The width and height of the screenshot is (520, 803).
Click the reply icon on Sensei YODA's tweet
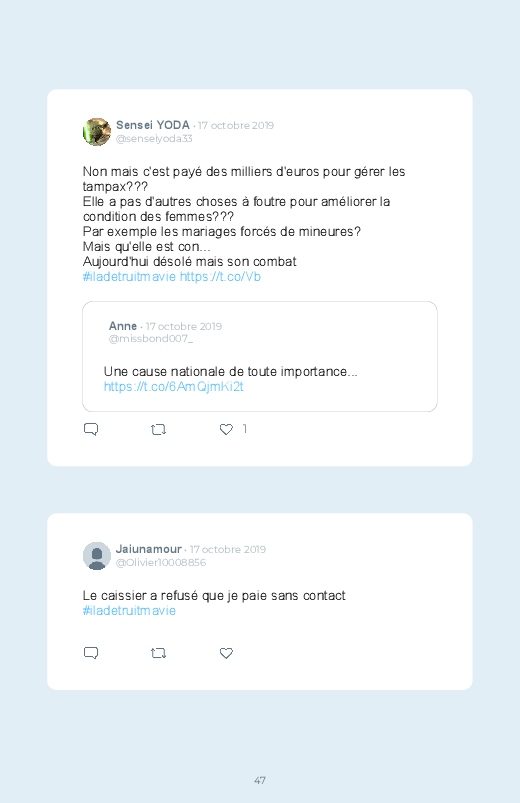coord(91,429)
